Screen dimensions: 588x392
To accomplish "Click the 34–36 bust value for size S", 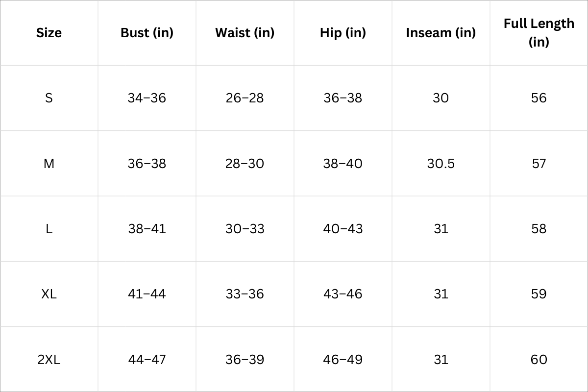I will [147, 98].
